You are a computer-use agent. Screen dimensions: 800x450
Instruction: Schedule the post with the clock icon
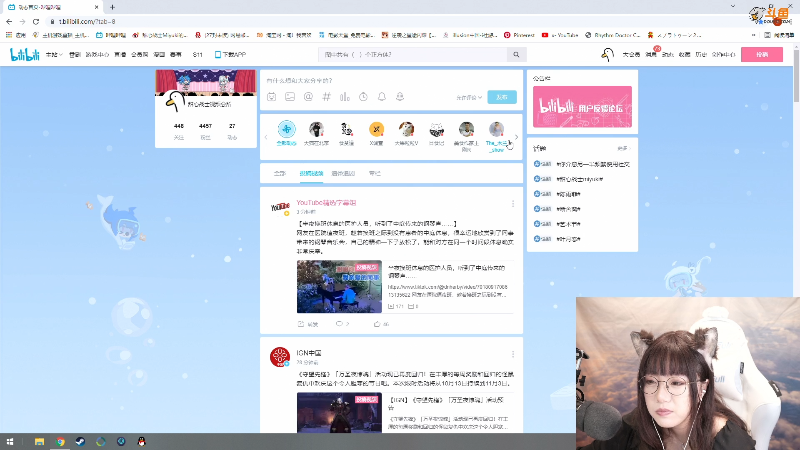pos(363,97)
